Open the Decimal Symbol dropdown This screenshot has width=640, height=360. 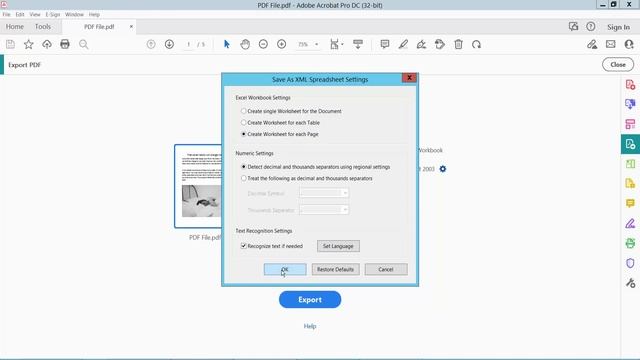(x=324, y=193)
